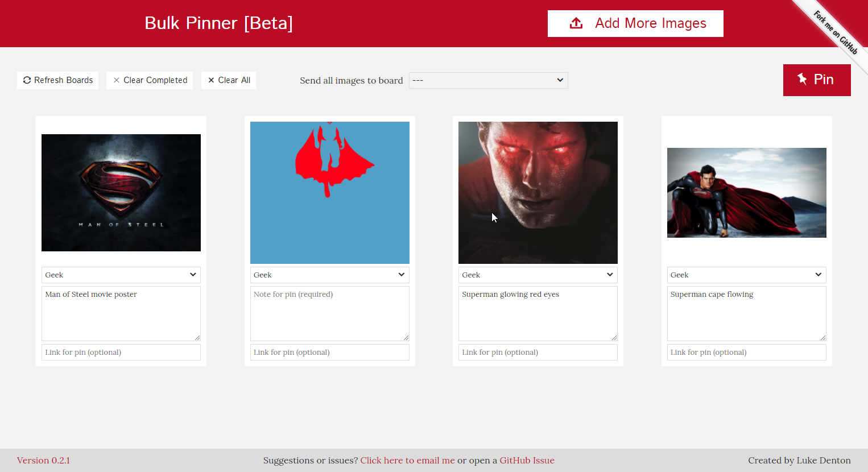Open the board dropdown on the Superman cape flowing card
Viewport: 868px width, 472px height.
746,275
